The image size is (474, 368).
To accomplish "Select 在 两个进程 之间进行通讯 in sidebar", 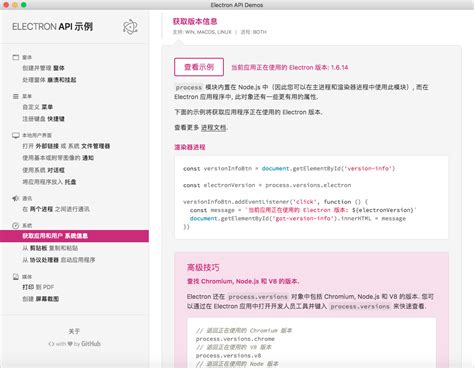I will point(56,209).
